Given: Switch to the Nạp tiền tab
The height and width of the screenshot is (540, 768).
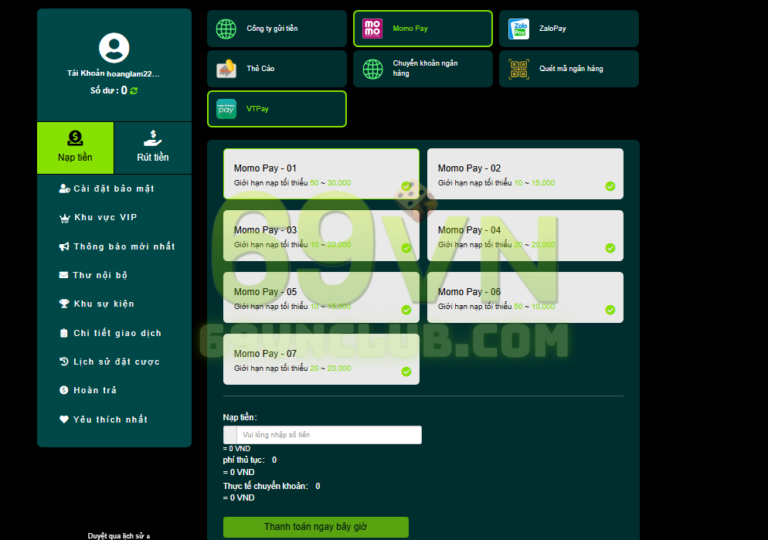Looking at the screenshot, I should [75, 147].
